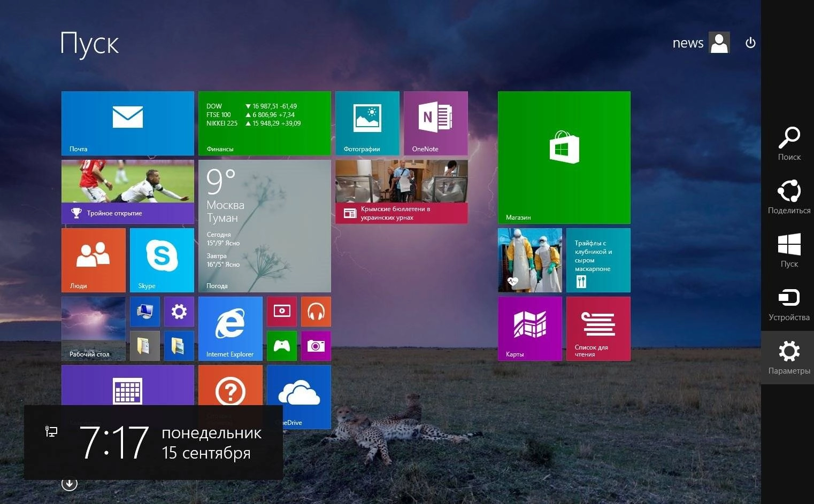Open the Photos (Фотографии) tile
Screen dimensions: 814x504
point(367,123)
